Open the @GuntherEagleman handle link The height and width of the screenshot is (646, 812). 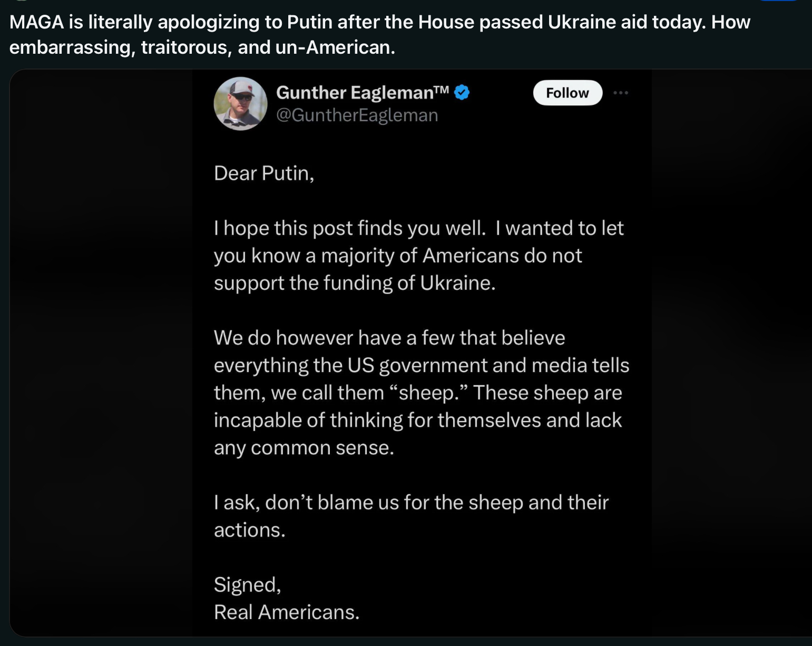357,115
